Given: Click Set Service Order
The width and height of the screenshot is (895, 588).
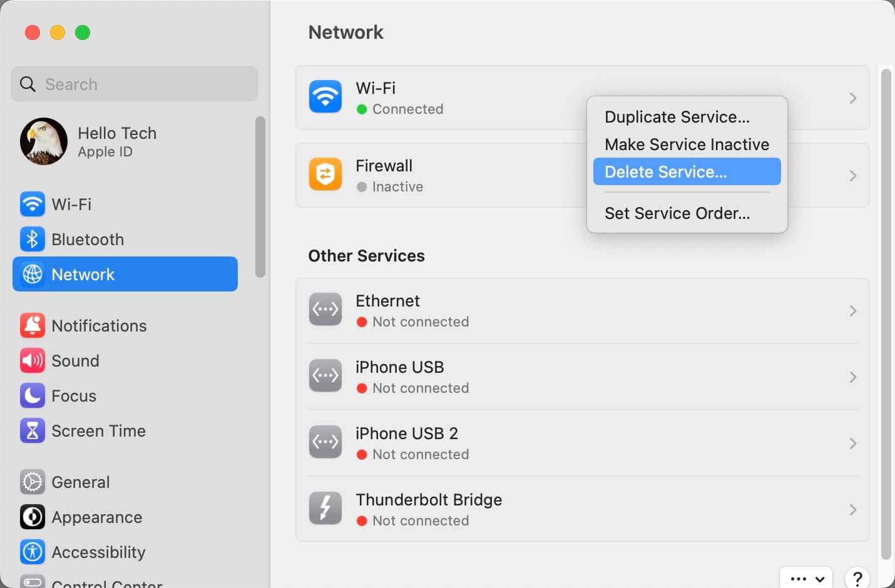Looking at the screenshot, I should 677,213.
